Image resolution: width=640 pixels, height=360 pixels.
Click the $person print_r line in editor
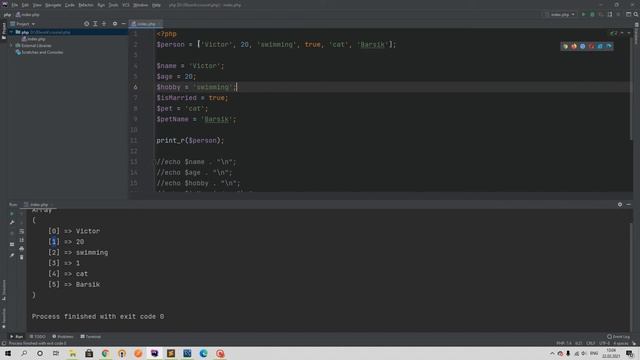tap(190, 140)
